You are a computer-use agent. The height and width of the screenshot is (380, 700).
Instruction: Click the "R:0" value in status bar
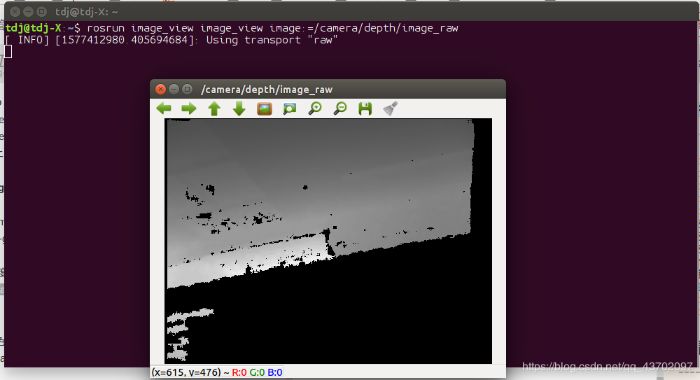point(239,372)
